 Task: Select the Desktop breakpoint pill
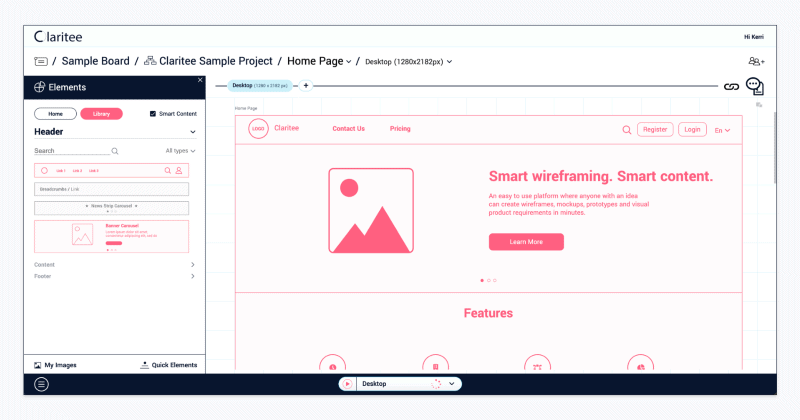[260, 86]
